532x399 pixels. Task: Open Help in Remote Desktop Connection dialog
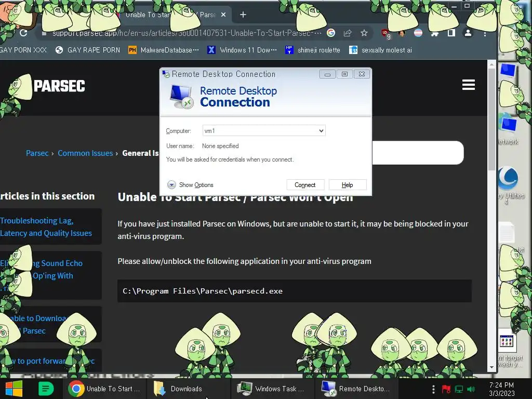coord(347,185)
